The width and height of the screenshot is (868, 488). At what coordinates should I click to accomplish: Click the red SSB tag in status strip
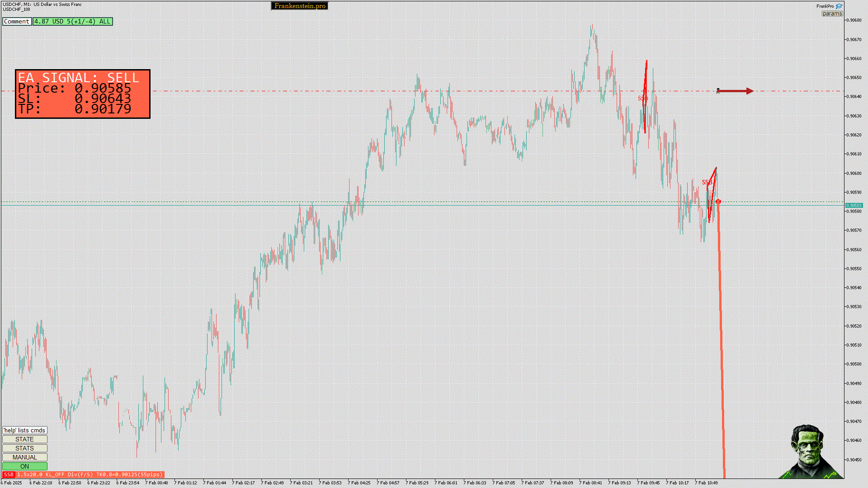click(x=9, y=474)
